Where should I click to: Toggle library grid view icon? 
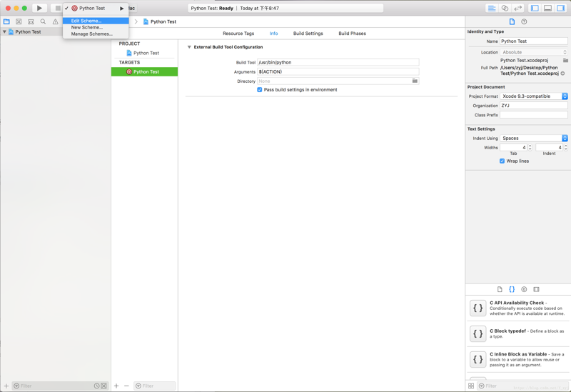(x=471, y=386)
